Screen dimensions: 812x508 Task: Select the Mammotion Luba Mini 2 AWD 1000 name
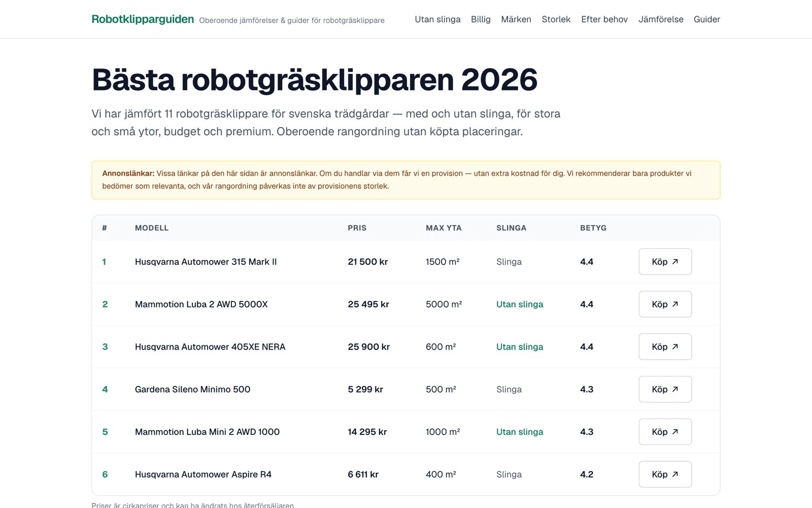pos(207,432)
